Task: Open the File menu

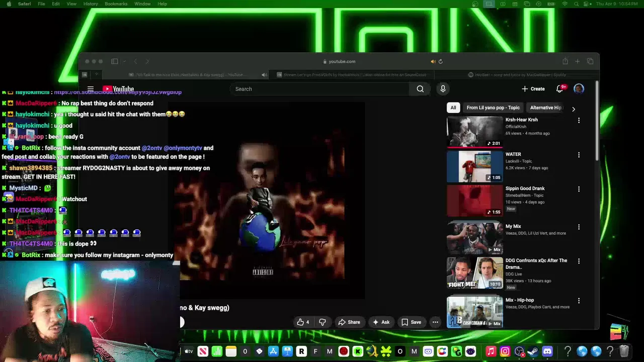Action: point(41,4)
